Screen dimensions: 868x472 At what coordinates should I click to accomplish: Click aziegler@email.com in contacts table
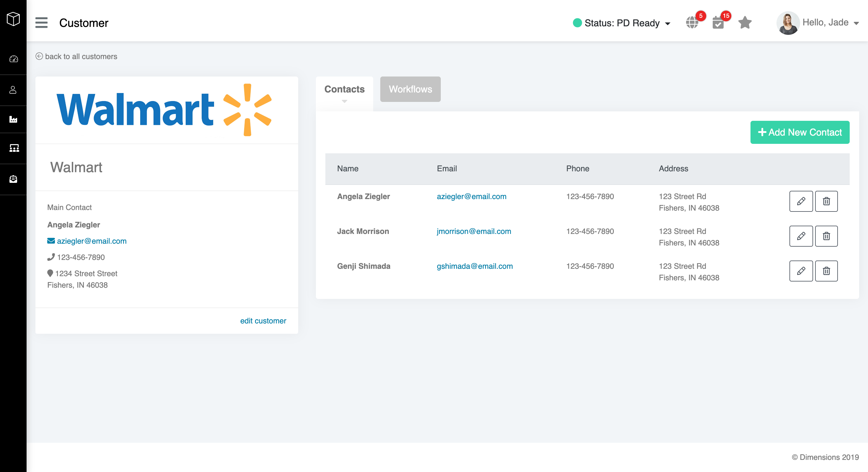(471, 196)
